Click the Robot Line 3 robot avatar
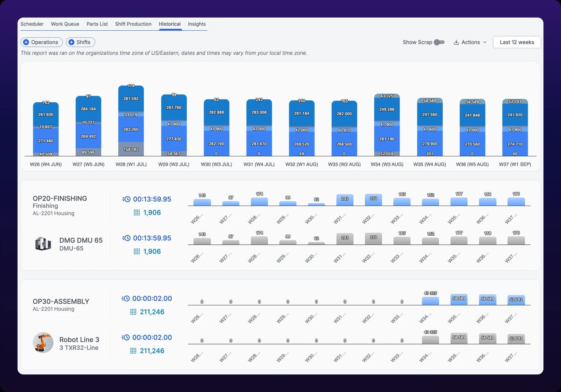 tap(43, 343)
